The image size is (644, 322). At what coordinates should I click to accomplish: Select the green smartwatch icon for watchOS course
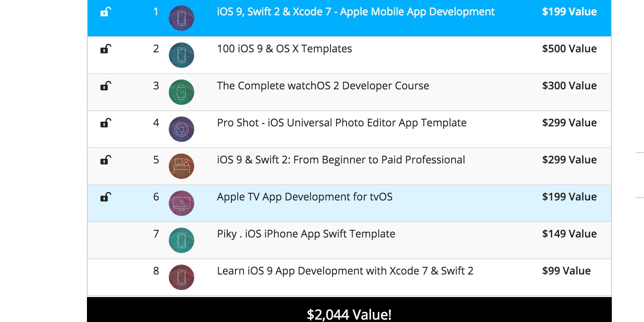tap(182, 92)
